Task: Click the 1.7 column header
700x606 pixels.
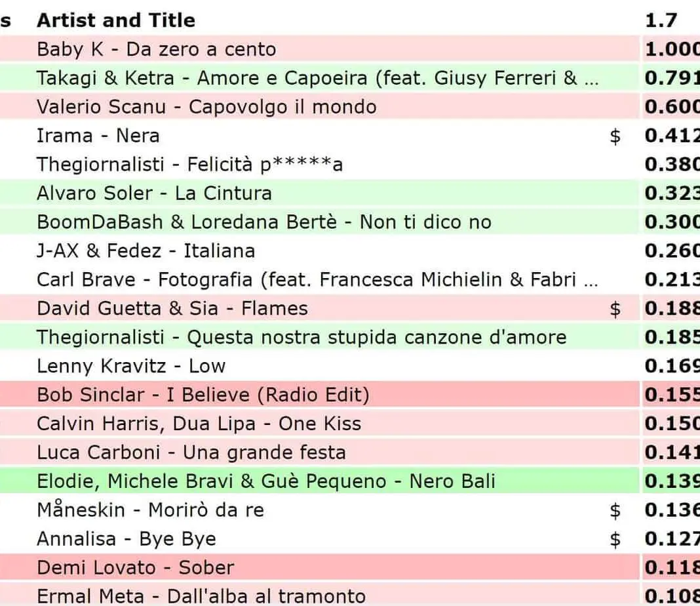Action: pyautogui.click(x=661, y=20)
